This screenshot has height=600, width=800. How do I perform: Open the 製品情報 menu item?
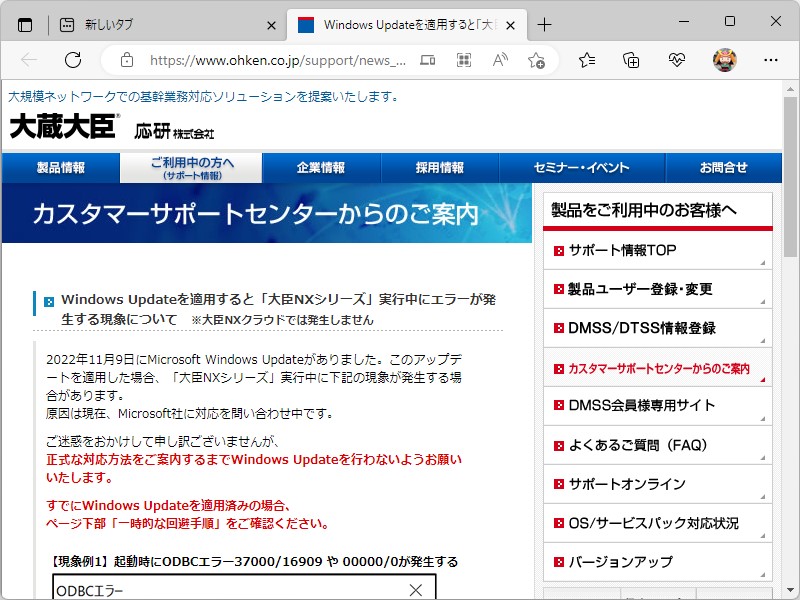pos(62,167)
